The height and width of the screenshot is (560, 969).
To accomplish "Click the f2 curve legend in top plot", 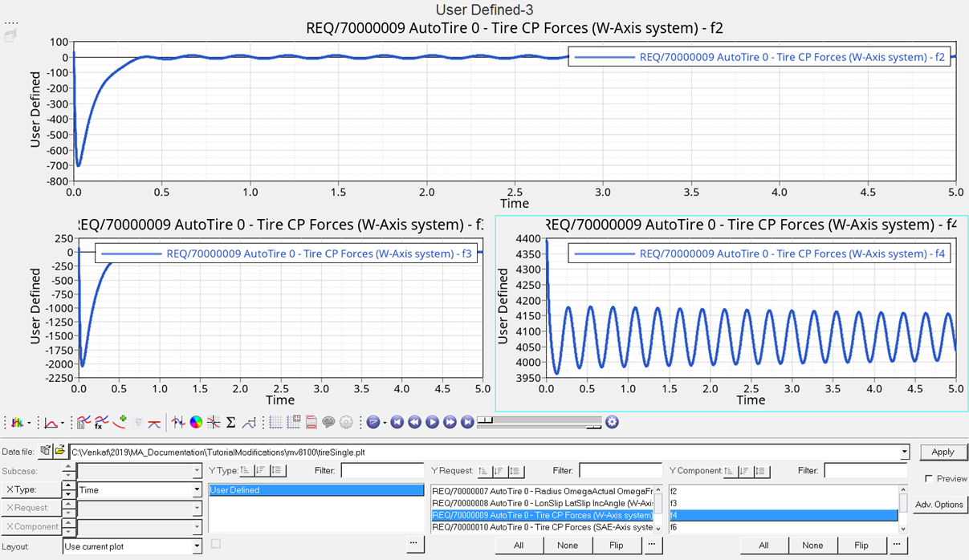I will pos(759,57).
